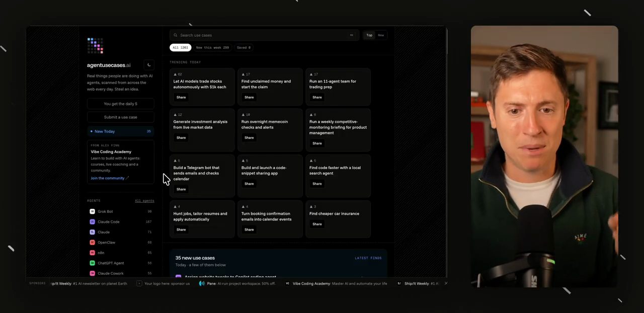Toggle dark mode with the moon icon
The height and width of the screenshot is (313, 644).
149,65
